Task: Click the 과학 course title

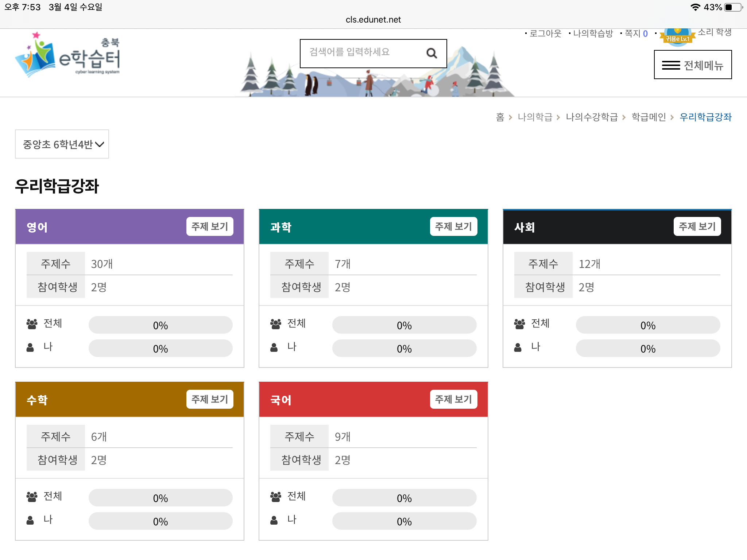Action: [x=280, y=227]
